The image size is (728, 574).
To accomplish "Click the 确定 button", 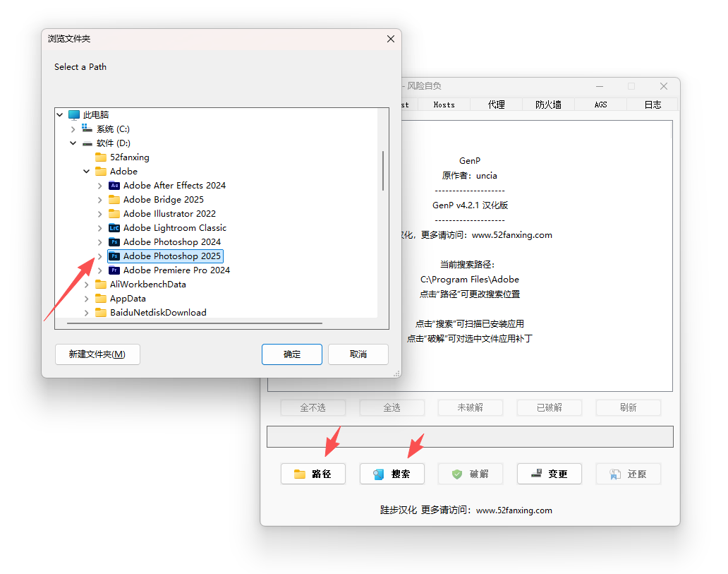I will click(x=292, y=354).
